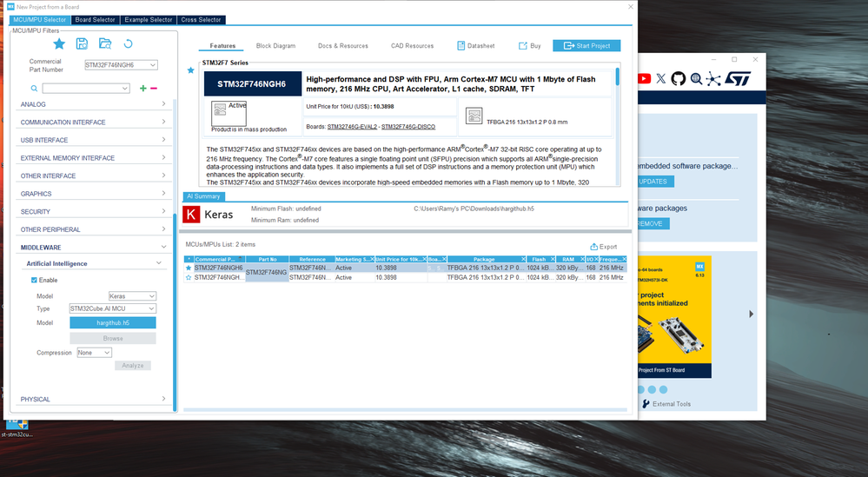Screen dimensions: 868x477
Task: Click the empty star on the STM32F746NGH... row
Action: click(189, 277)
